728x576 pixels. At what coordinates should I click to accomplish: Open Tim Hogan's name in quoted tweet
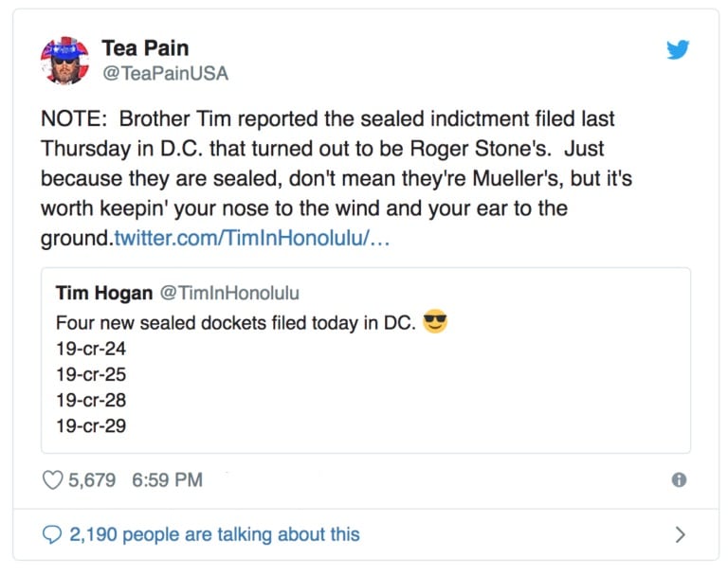tap(104, 293)
